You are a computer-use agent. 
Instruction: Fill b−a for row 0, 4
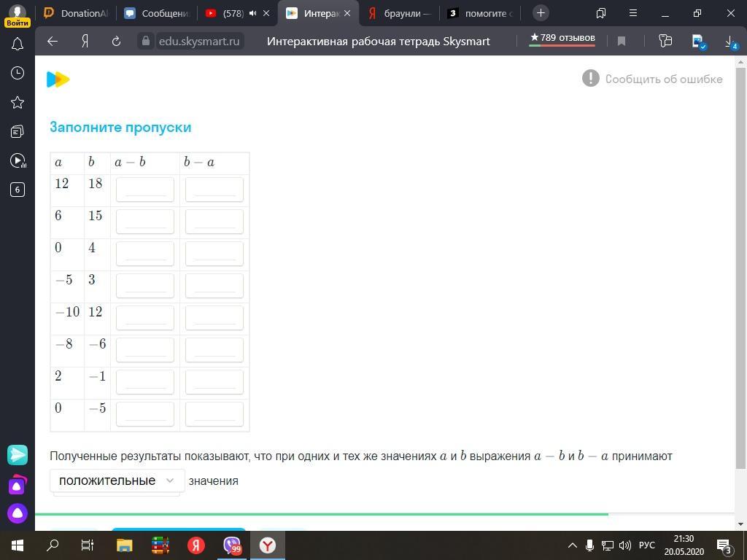(x=214, y=254)
